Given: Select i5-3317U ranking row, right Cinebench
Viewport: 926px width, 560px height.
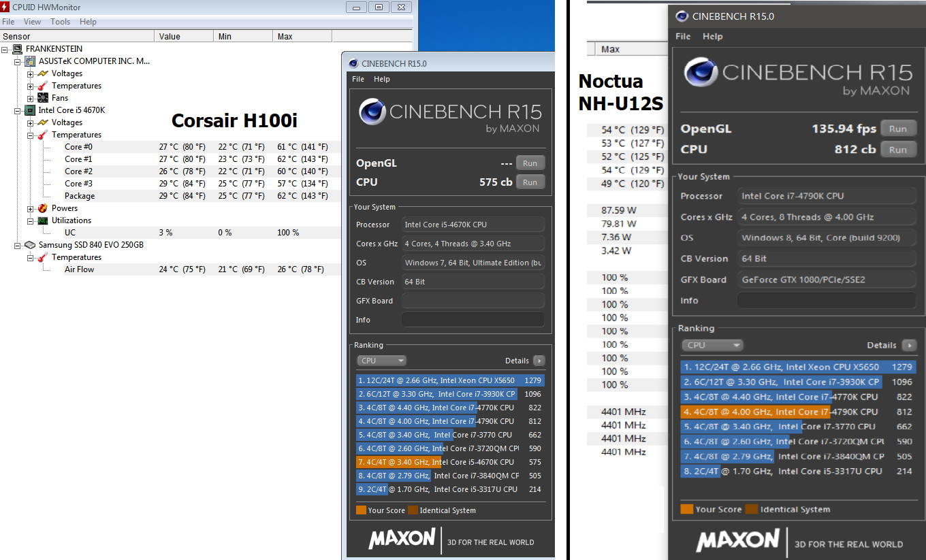Looking at the screenshot, I should pyautogui.click(x=798, y=471).
